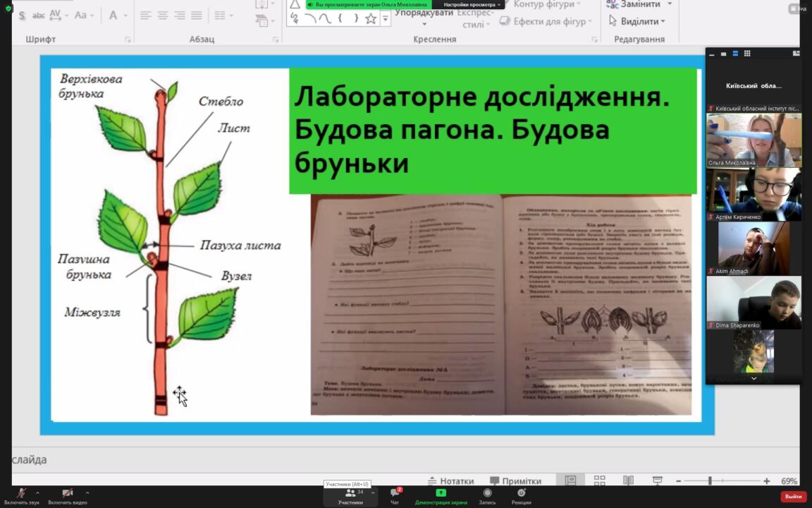Minimize the Zoom video panel
Image resolution: width=812 pixels, height=508 pixels.
[x=711, y=54]
